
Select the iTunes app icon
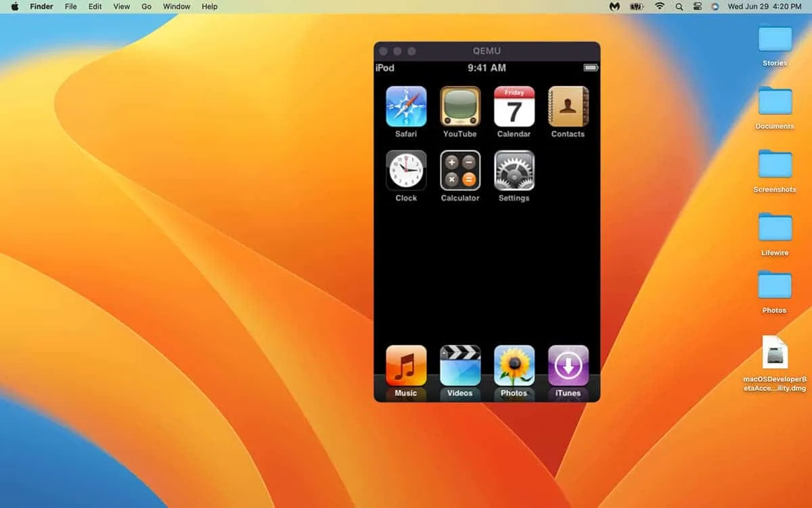(x=568, y=366)
